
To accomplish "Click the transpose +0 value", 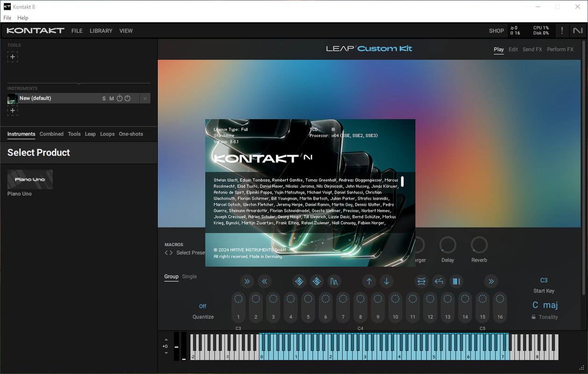I will pyautogui.click(x=165, y=346).
